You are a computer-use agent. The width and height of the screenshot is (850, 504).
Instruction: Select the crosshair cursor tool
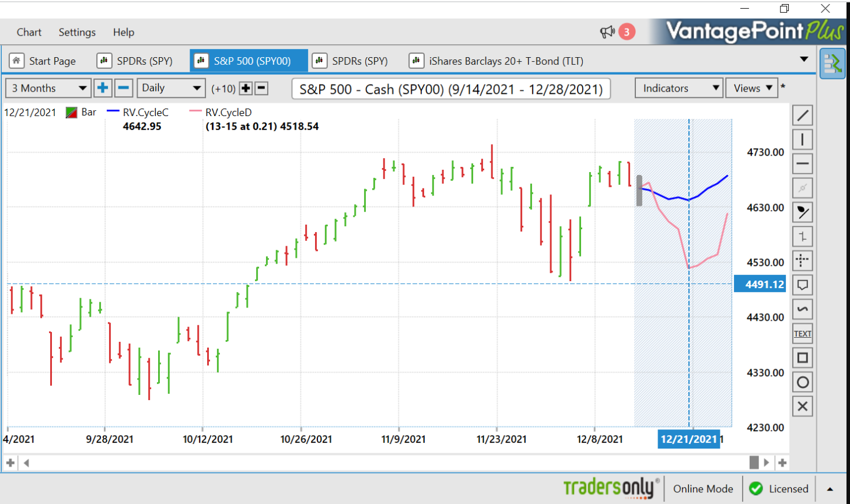(803, 261)
